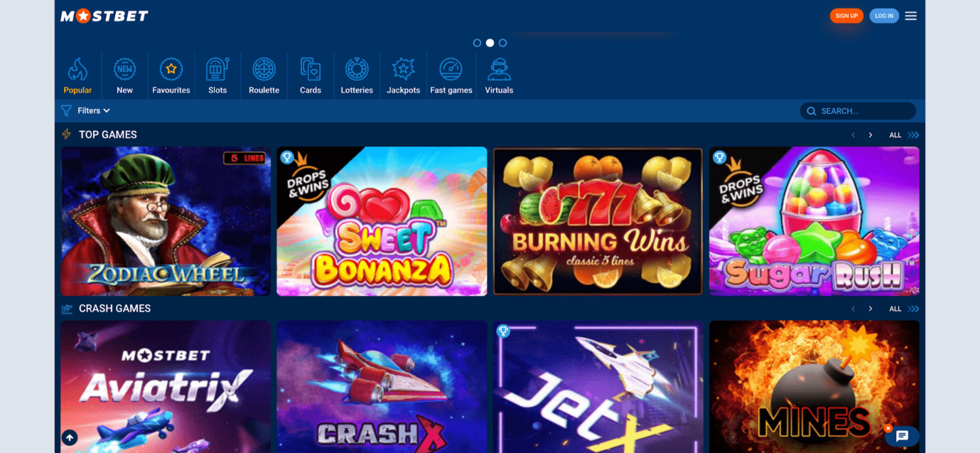Choose the Cards category icon
This screenshot has width=980, height=453.
click(x=311, y=70)
